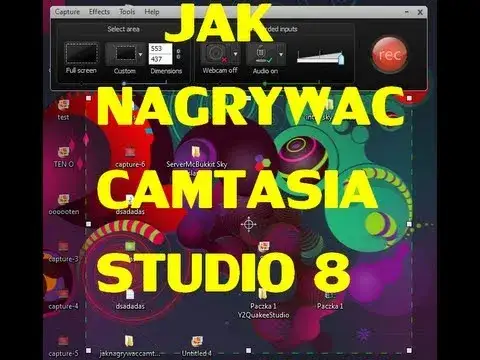Image resolution: width=480 pixels, height=360 pixels.
Task: Click the width dimension field 553
Action: point(160,49)
